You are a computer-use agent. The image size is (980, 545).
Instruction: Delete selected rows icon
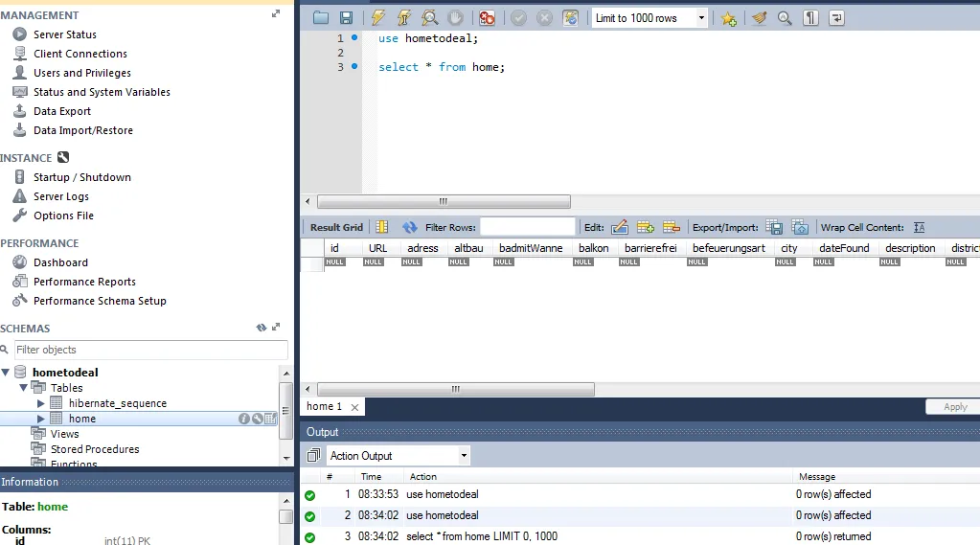671,227
